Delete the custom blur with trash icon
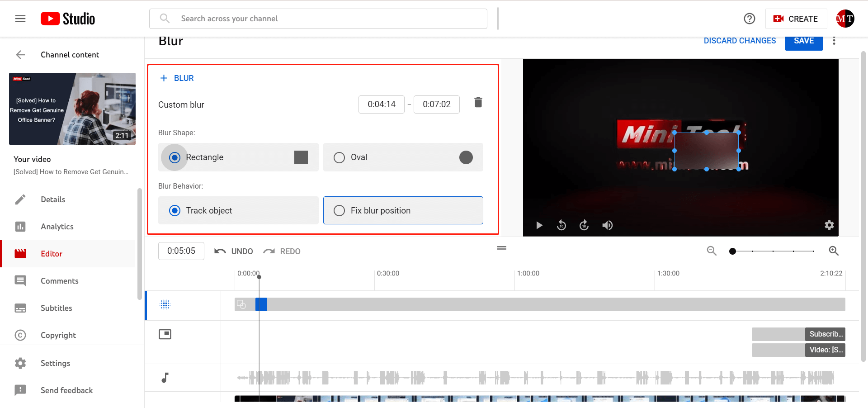 (478, 102)
